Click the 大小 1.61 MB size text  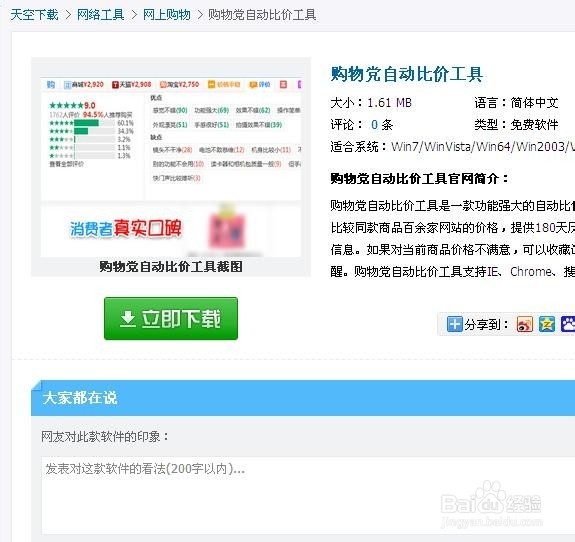[371, 103]
